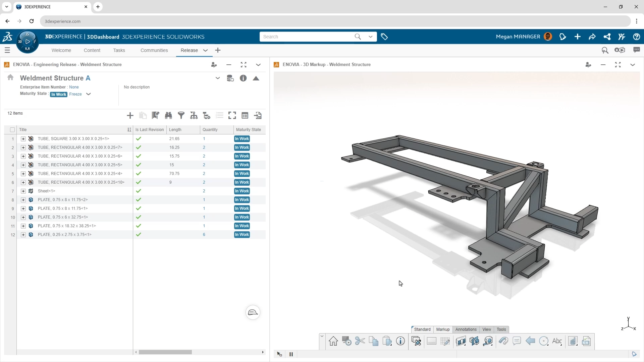Select the Abc text annotation tool
The image size is (644, 362).
pyautogui.click(x=557, y=341)
